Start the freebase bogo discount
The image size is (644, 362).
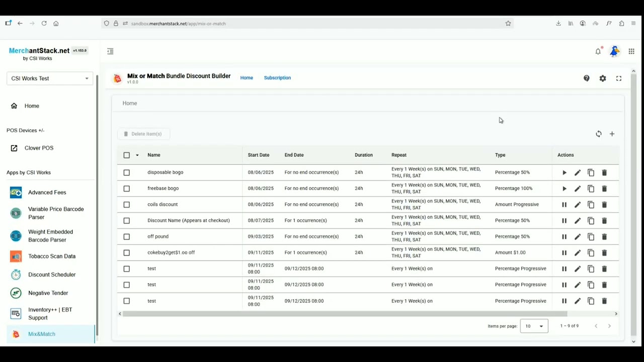pos(564,189)
